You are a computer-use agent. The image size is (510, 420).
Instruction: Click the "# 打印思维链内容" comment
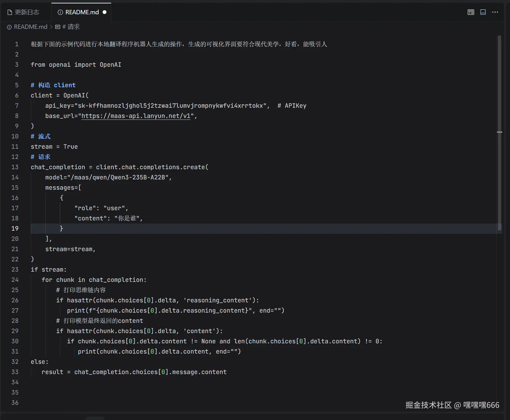tap(81, 290)
